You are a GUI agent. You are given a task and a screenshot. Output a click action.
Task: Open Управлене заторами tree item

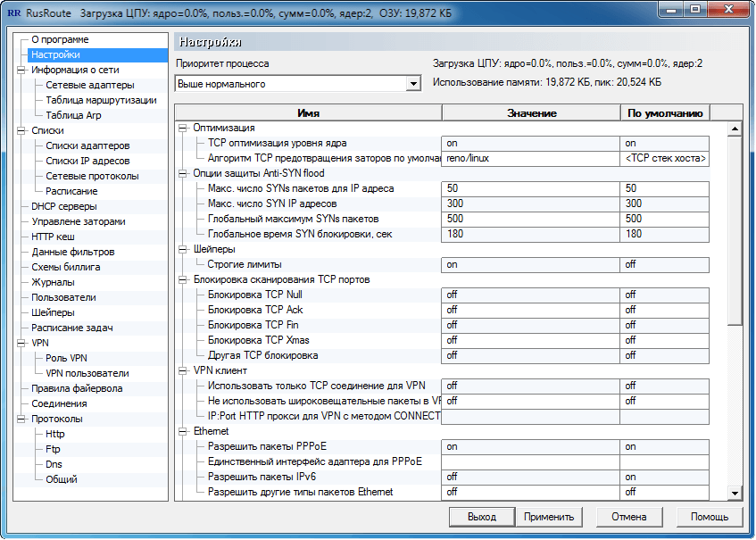tap(79, 221)
